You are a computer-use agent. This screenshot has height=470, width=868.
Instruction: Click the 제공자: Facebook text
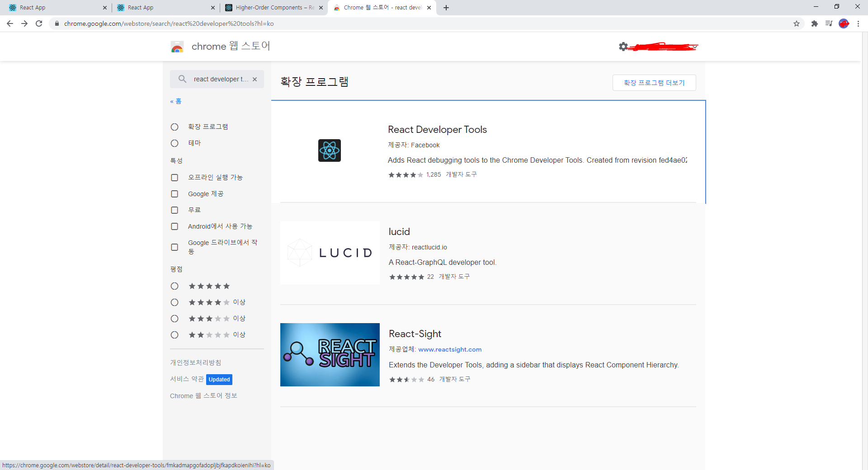point(414,145)
